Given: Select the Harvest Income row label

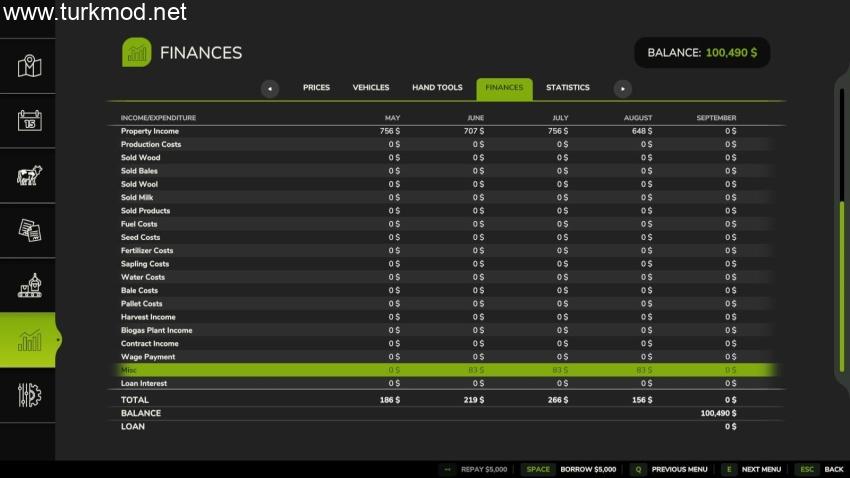Looking at the screenshot, I should coord(148,317).
